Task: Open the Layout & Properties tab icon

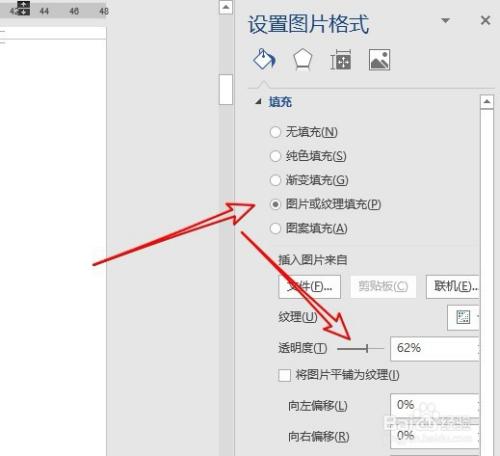Action: (340, 60)
